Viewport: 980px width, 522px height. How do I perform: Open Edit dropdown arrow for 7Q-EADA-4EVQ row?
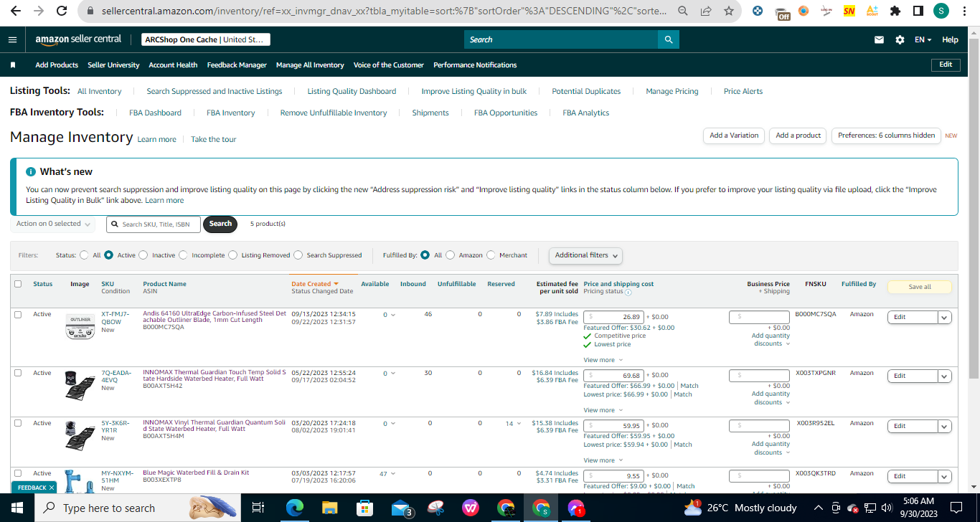pos(944,376)
